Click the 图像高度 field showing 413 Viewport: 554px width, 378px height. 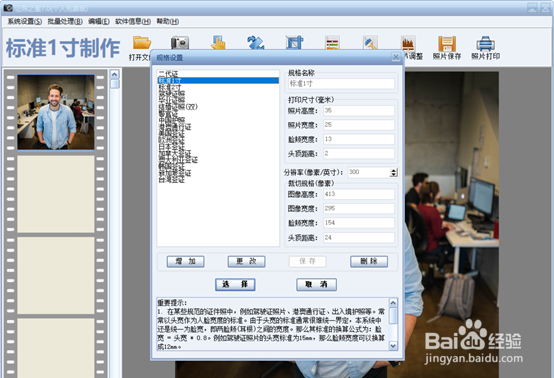(x=359, y=194)
